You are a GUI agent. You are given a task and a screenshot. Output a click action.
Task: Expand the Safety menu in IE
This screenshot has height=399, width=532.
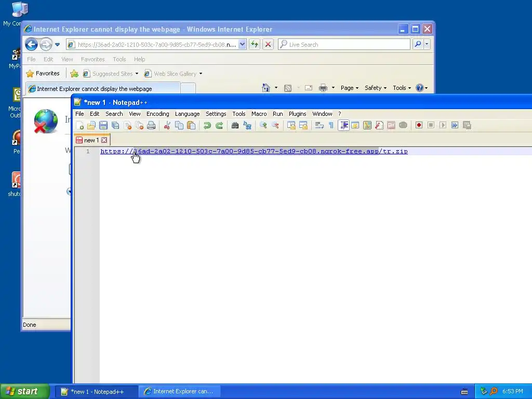click(376, 88)
